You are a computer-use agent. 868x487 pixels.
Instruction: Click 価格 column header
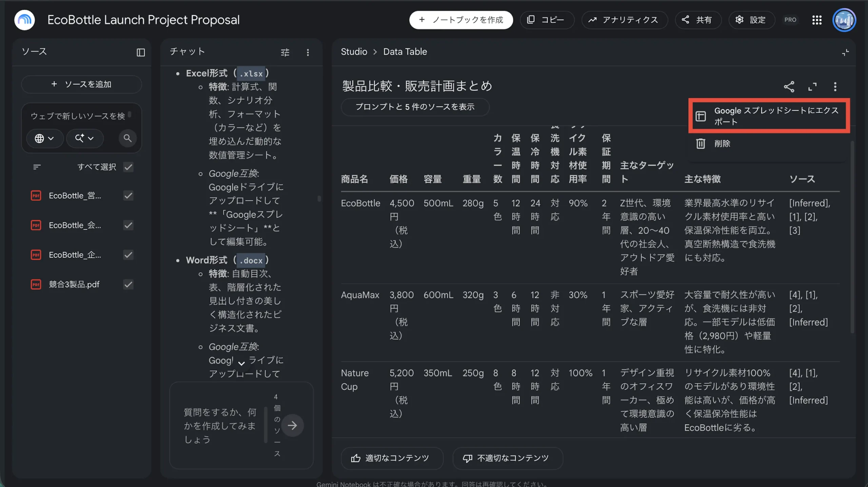click(x=399, y=179)
